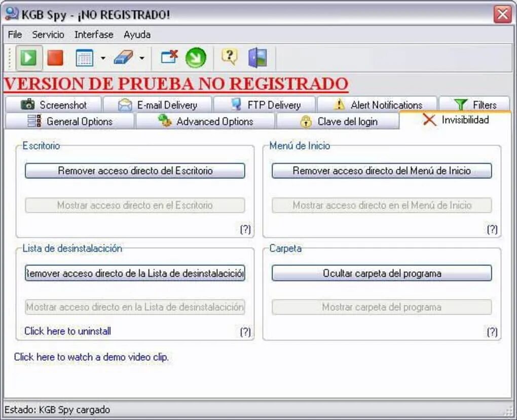
Task: Stop monitoring with the red square icon
Action: tap(55, 58)
